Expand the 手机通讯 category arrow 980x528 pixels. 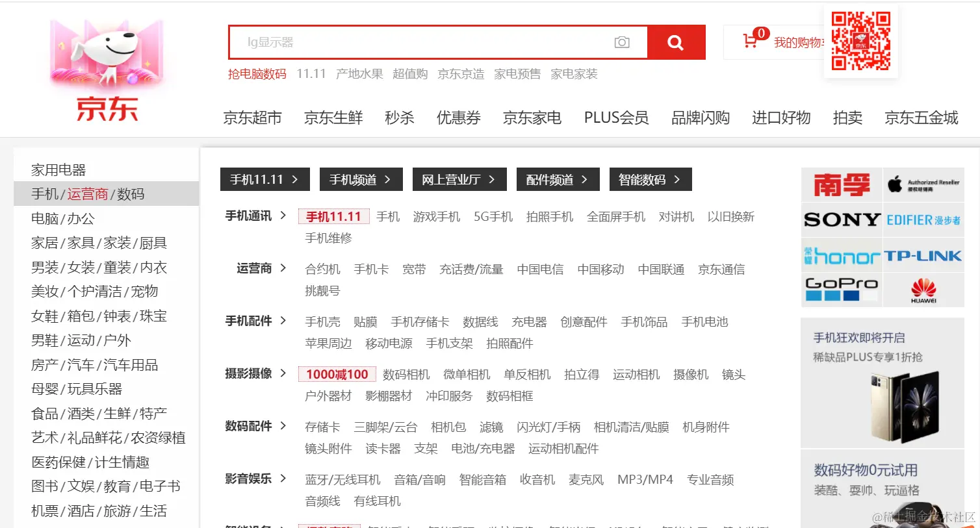point(283,215)
